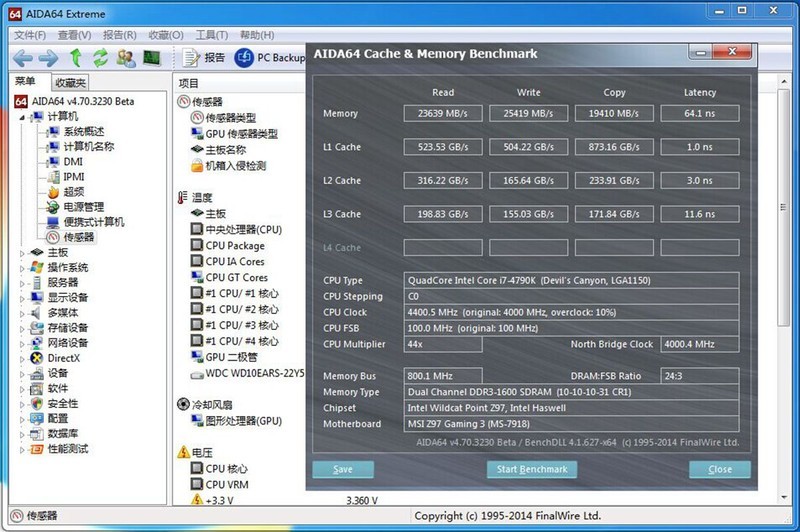Go back with the left arrow toolbar icon
This screenshot has height=532, width=800.
[22, 58]
